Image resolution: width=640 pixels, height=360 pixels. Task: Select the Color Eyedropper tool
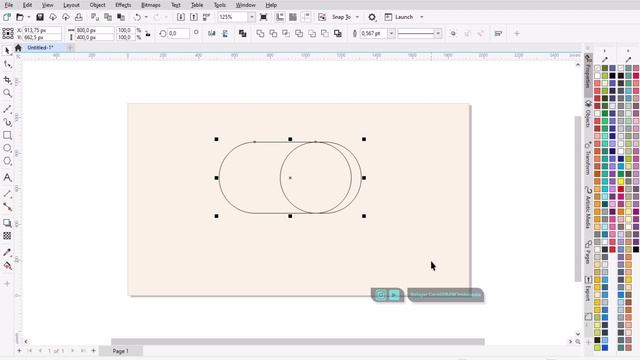7,252
